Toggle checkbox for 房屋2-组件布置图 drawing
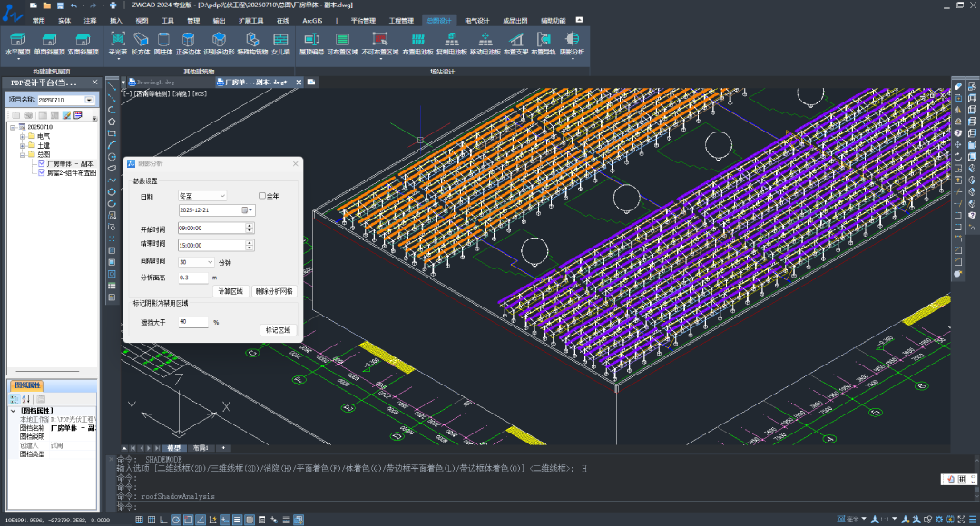Screen dimensions: 980x526 point(41,172)
